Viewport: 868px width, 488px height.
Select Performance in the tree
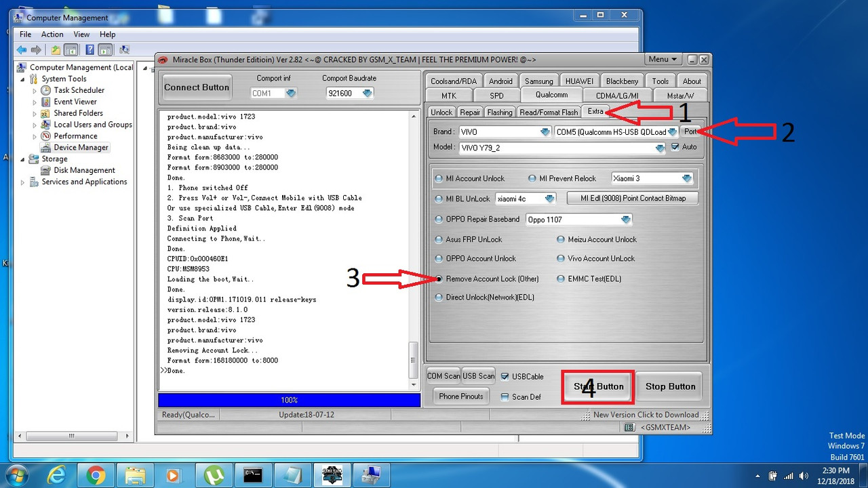click(75, 136)
